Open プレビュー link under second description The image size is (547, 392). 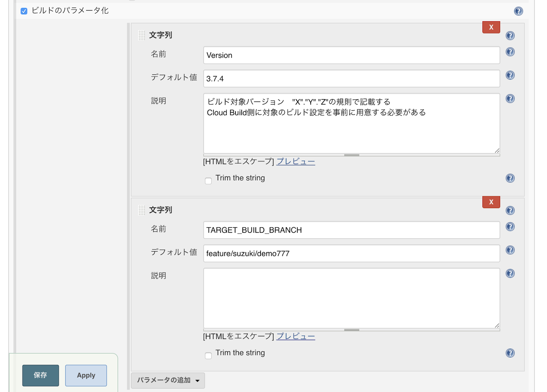(296, 336)
